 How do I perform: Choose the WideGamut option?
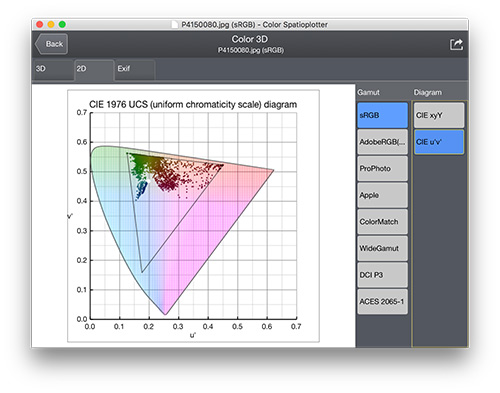383,248
